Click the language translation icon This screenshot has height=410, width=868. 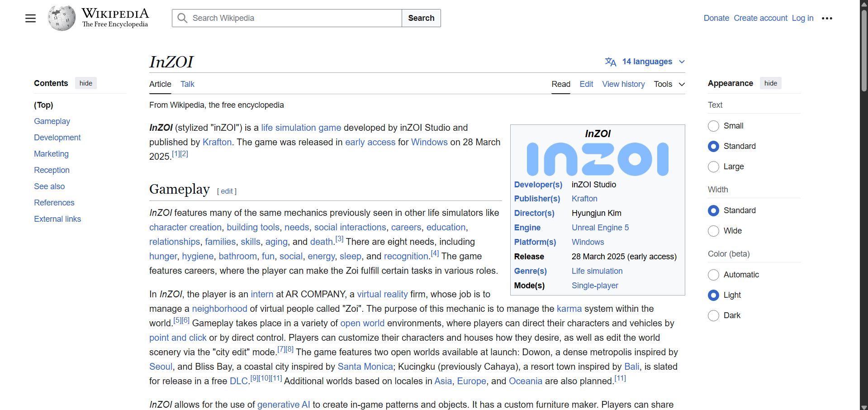[x=610, y=62]
